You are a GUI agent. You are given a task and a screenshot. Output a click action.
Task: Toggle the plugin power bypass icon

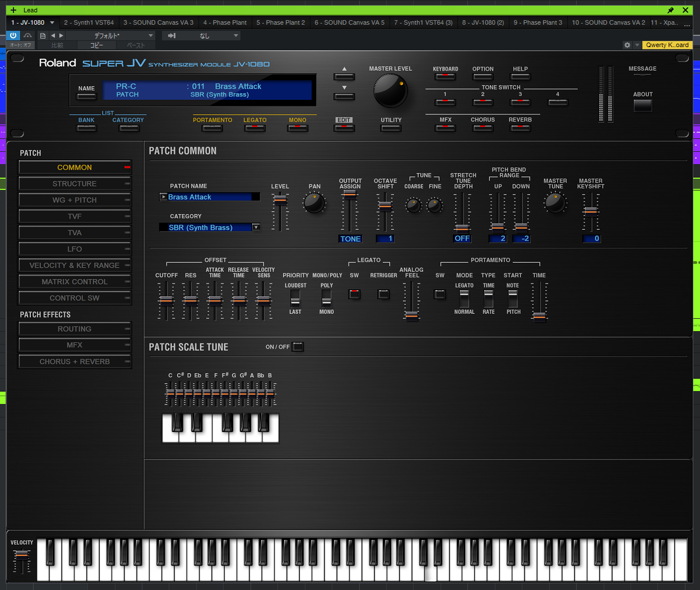point(13,35)
